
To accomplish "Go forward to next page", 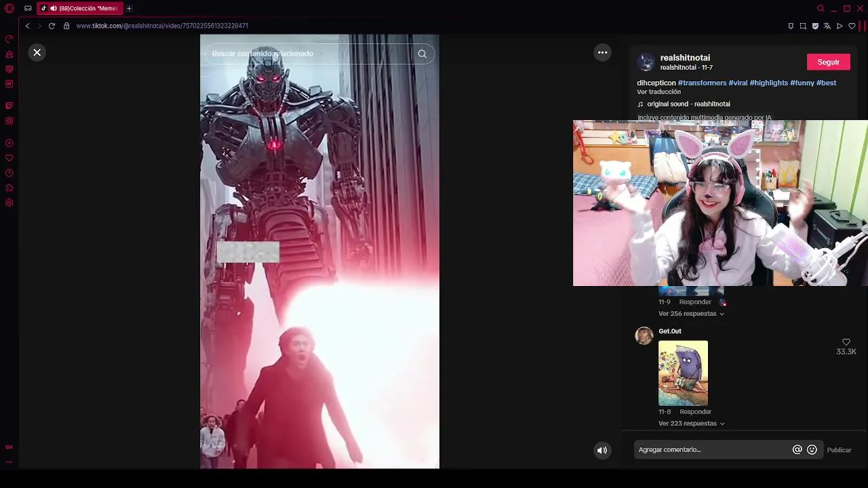I will (x=39, y=26).
